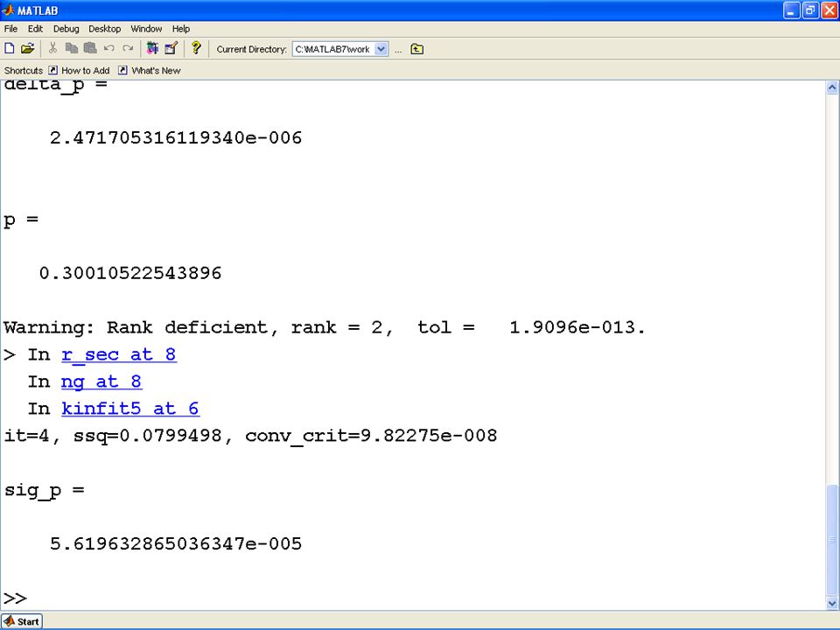Screen dimensions: 840x630
Task: Click the 'sig_p =' output label
Action: tap(44, 491)
